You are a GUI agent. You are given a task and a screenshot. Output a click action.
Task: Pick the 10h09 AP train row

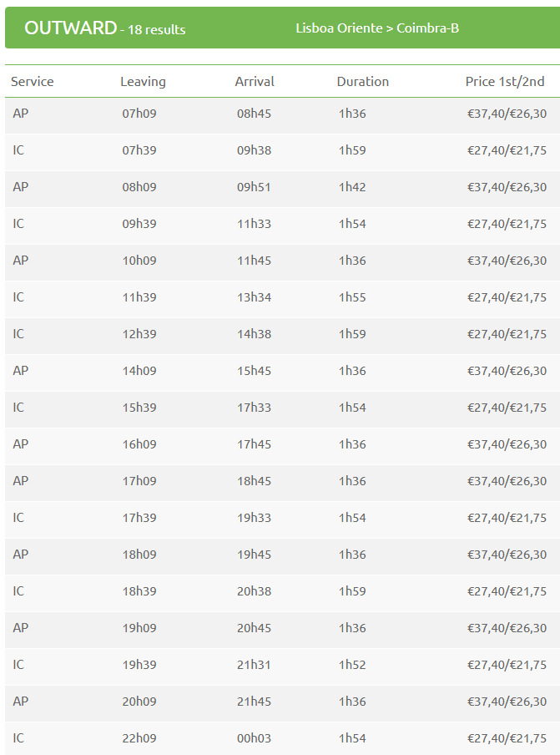(x=282, y=262)
